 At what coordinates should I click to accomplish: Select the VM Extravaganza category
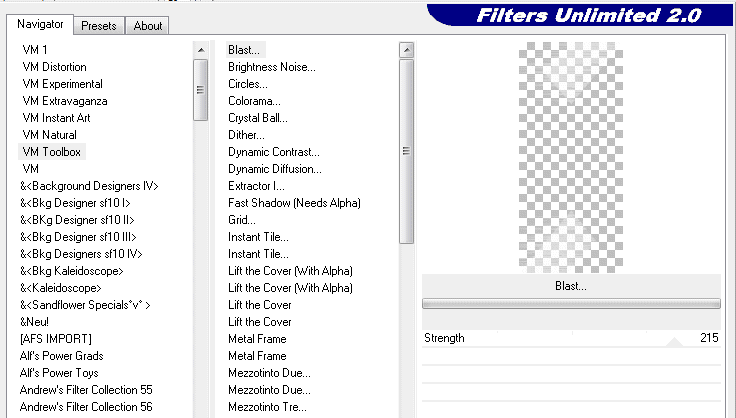[65, 101]
